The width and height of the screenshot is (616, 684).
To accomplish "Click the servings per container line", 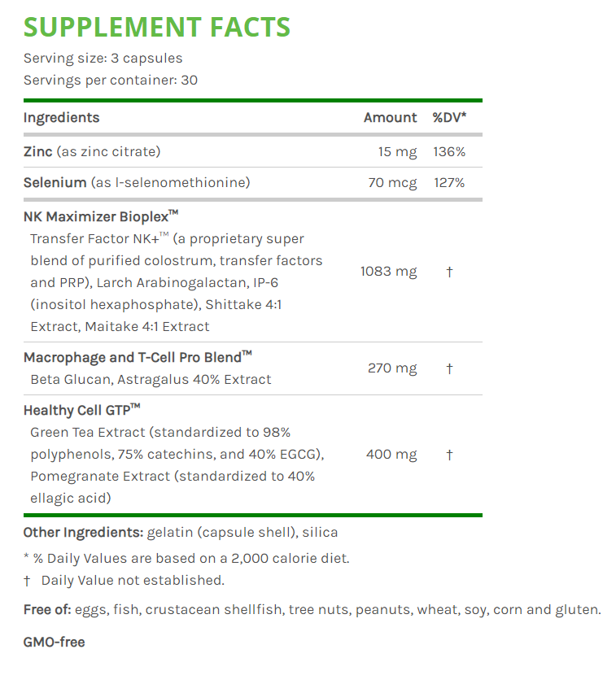I will [x=110, y=81].
